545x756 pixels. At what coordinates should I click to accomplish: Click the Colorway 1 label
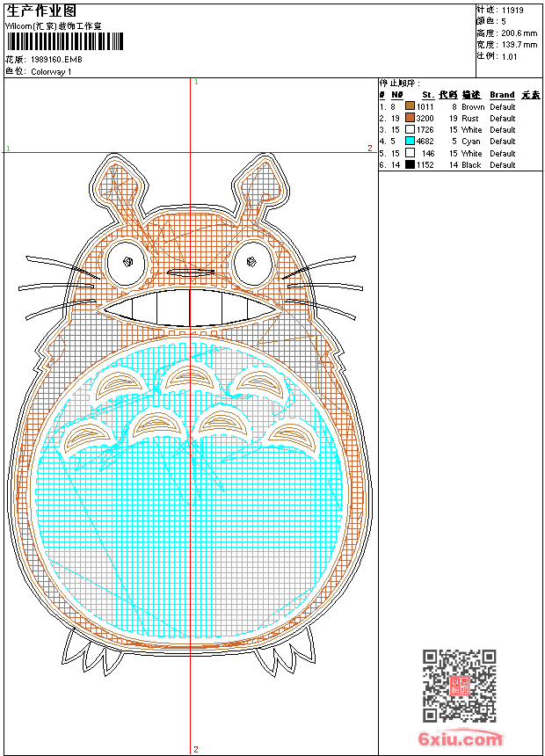[x=51, y=72]
